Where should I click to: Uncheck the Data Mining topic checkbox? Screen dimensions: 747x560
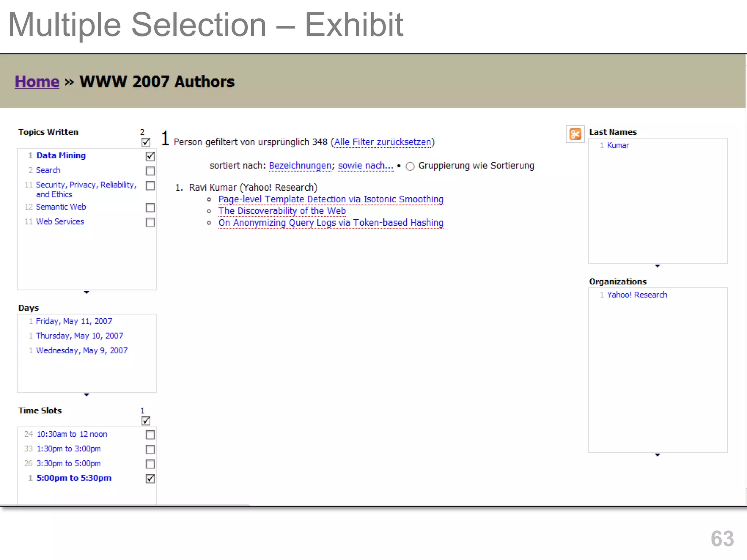[x=150, y=156]
